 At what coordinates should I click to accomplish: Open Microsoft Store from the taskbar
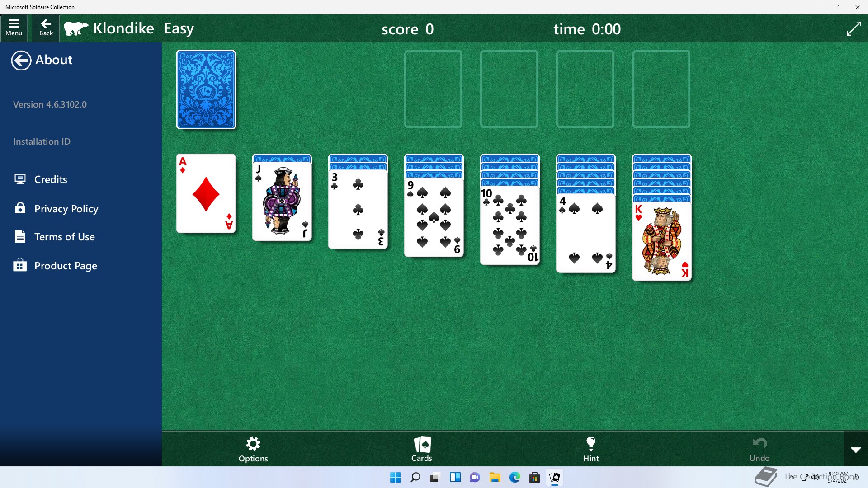[x=534, y=477]
